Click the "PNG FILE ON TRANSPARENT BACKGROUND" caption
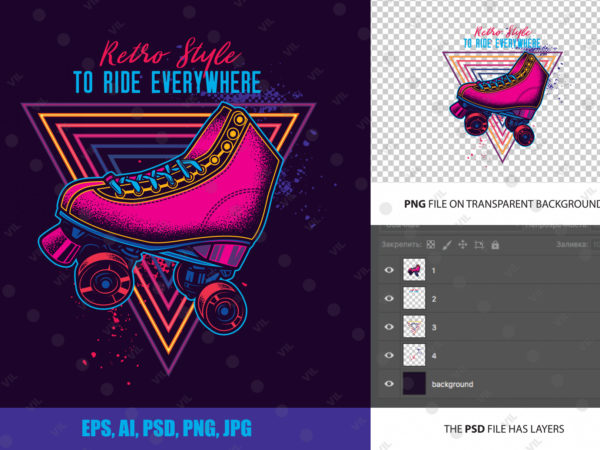 [x=502, y=204]
